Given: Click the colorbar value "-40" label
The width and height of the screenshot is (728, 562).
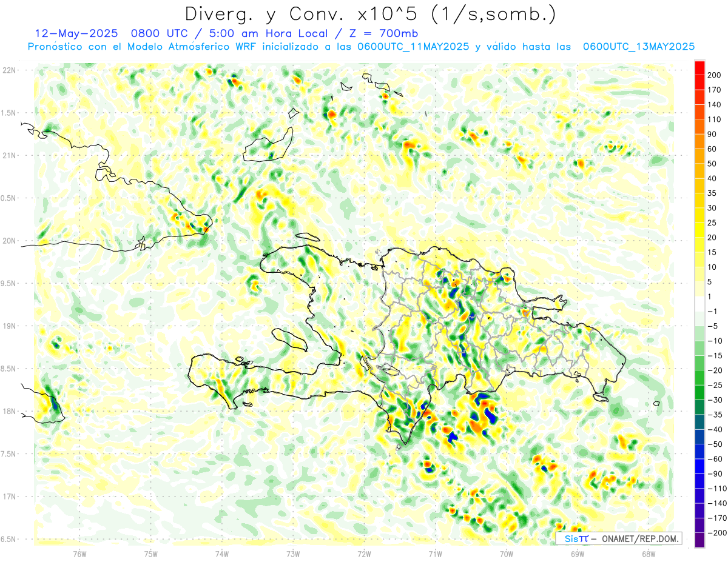Looking at the screenshot, I should (x=714, y=429).
